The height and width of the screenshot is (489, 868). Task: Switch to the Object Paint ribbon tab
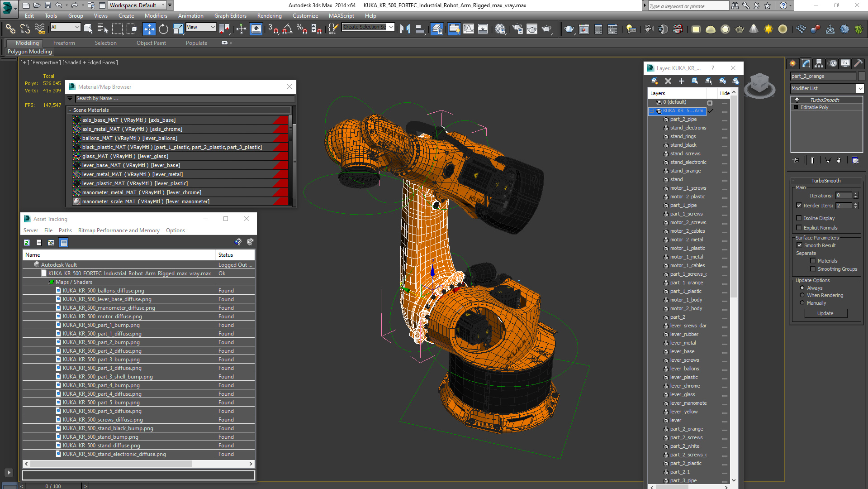coord(151,43)
